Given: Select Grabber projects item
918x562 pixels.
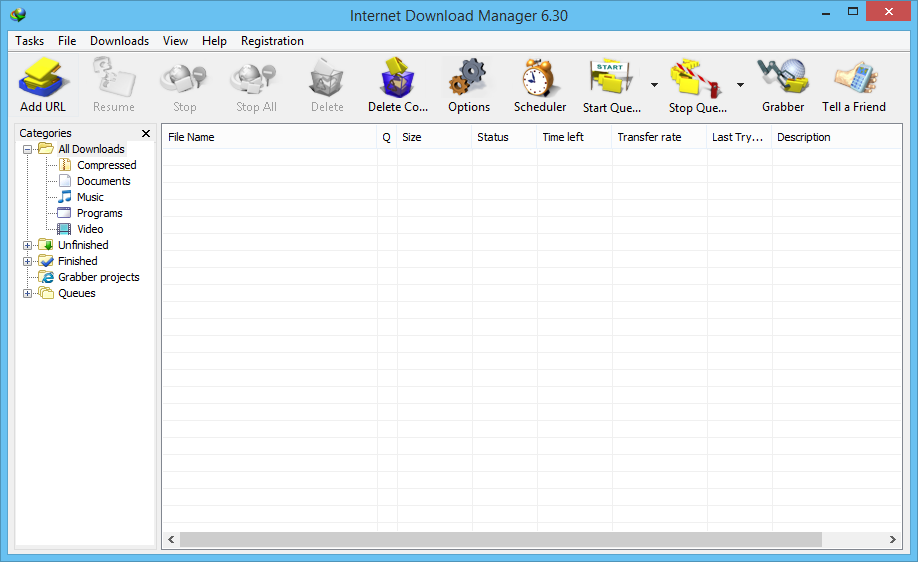Looking at the screenshot, I should (x=98, y=277).
